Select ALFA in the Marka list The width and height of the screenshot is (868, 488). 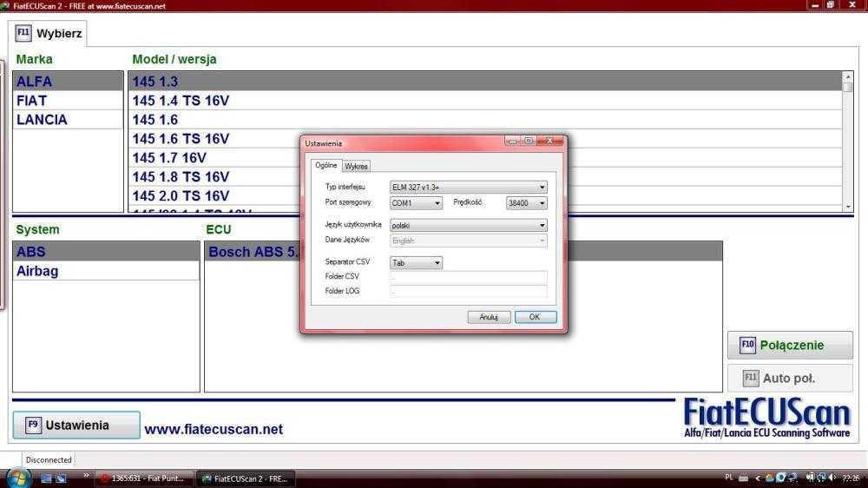coord(68,82)
